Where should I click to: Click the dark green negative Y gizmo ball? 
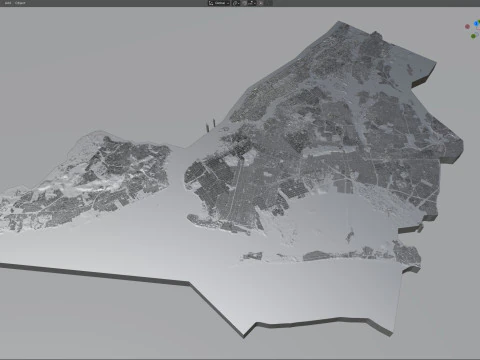tap(473, 36)
